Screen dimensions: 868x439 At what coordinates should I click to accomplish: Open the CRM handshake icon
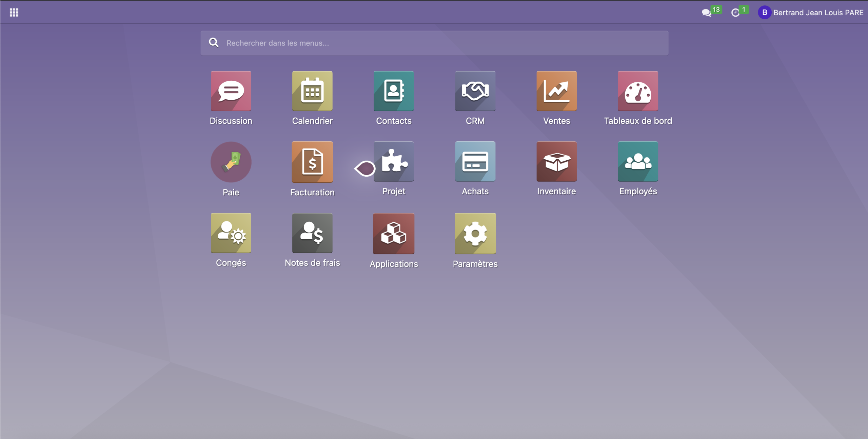pos(475,91)
